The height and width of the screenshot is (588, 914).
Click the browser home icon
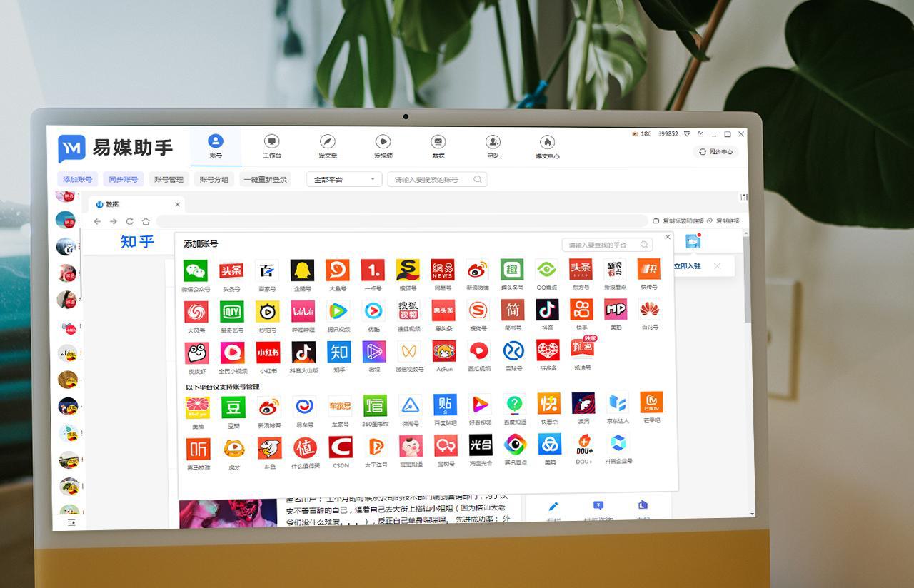[x=146, y=221]
